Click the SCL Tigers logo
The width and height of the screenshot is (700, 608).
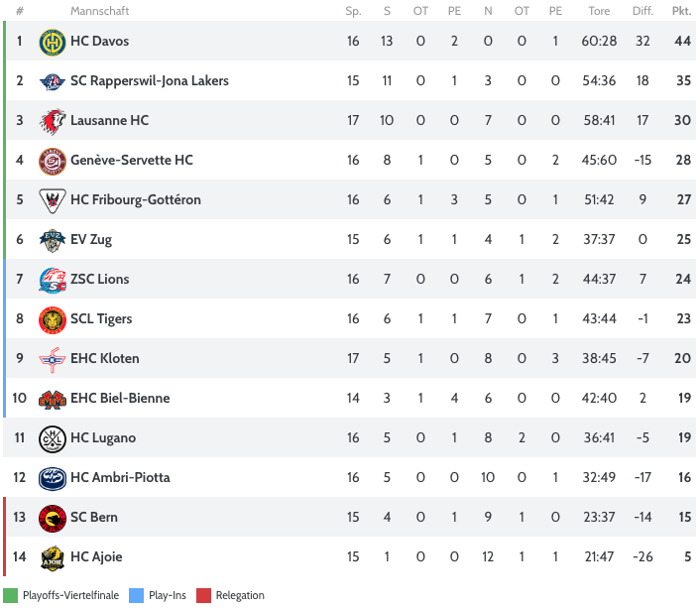(x=52, y=319)
